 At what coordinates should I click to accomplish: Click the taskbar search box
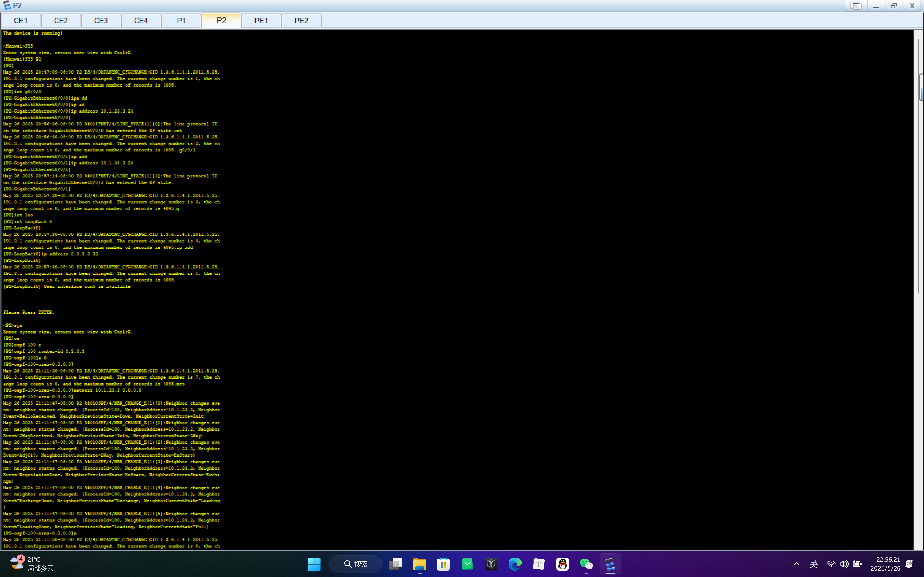(x=356, y=564)
